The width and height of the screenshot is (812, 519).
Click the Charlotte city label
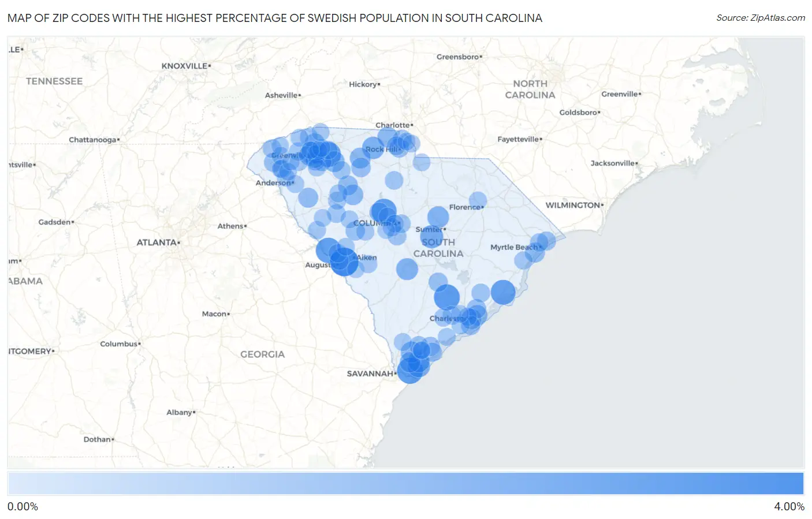(x=393, y=125)
